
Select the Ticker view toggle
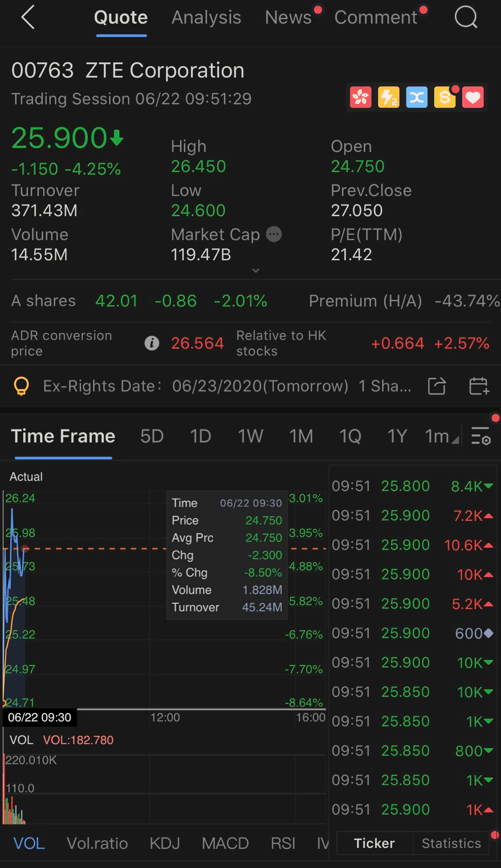point(374,843)
